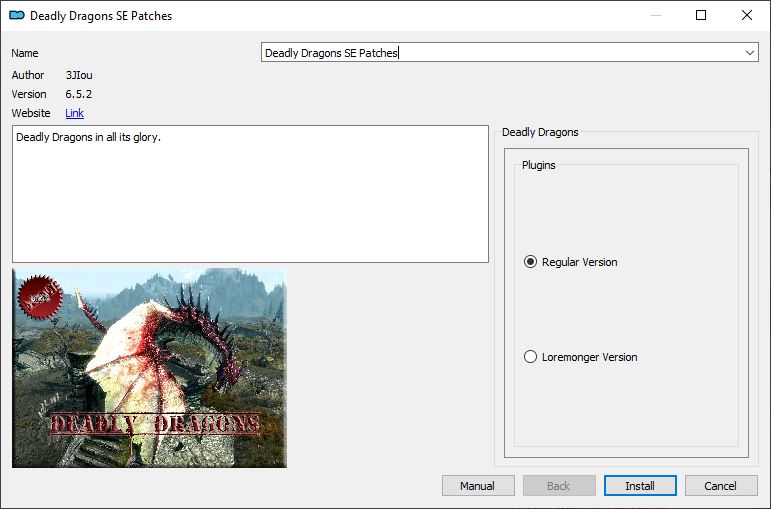Click the Mod Organizer icon in title bar
The image size is (771, 509).
pyautogui.click(x=16, y=16)
